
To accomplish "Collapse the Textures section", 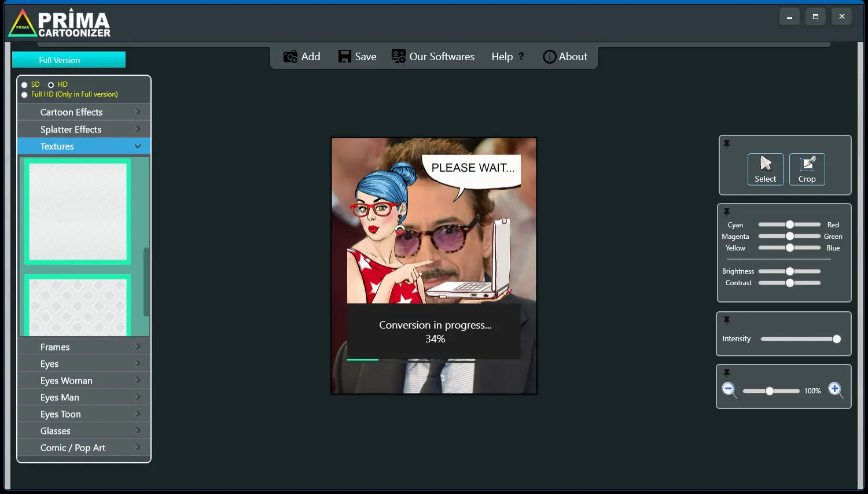I will click(x=84, y=146).
